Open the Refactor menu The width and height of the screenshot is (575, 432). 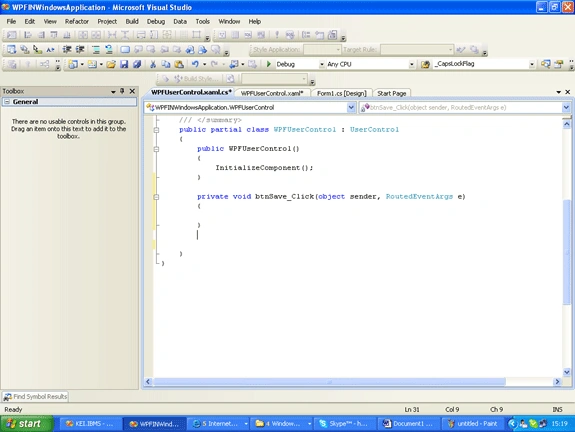tap(77, 21)
